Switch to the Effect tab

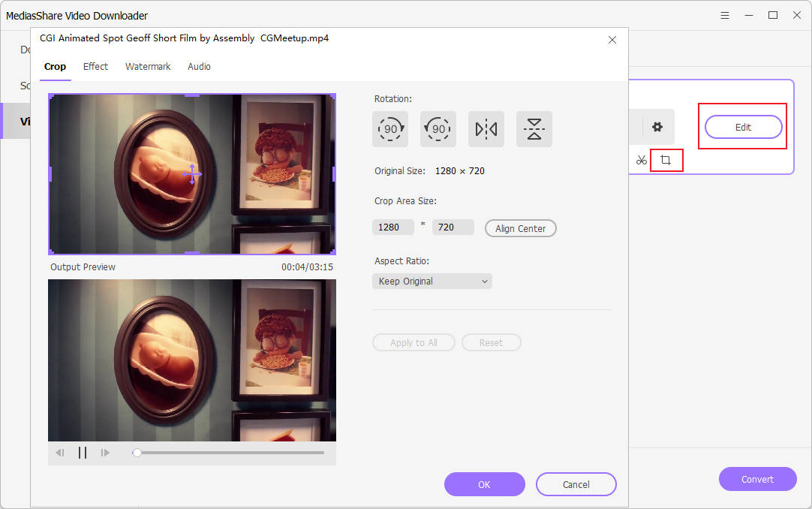coord(95,67)
